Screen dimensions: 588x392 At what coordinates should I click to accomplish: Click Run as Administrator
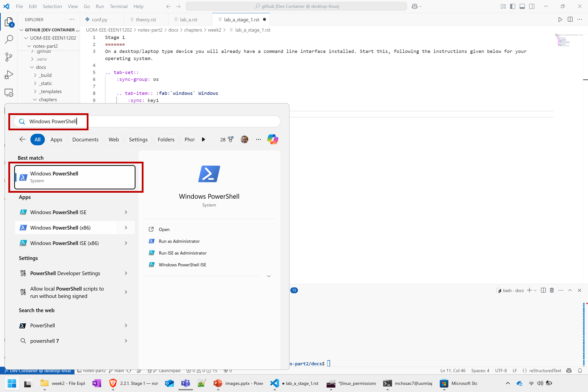pos(179,241)
